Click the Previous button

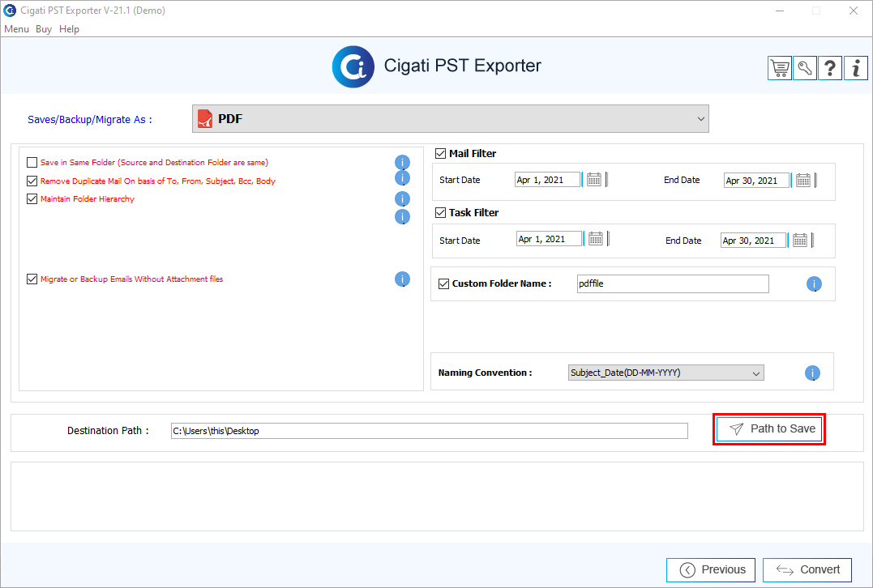(711, 569)
